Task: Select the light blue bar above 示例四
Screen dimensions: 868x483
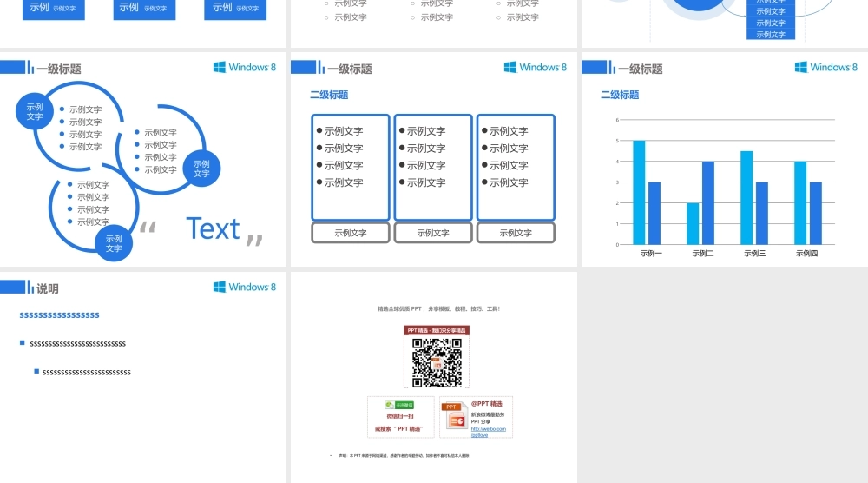Action: coord(800,202)
